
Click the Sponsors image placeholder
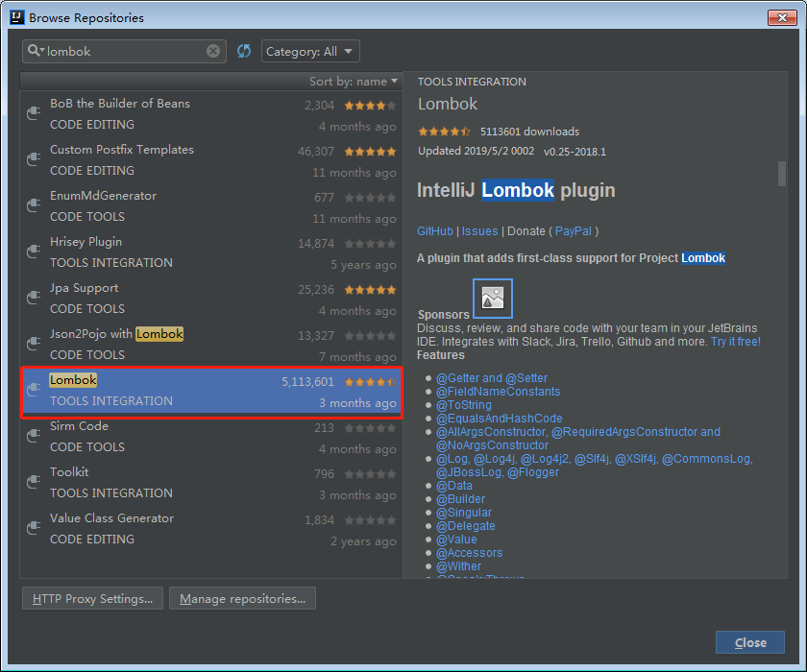pos(493,299)
